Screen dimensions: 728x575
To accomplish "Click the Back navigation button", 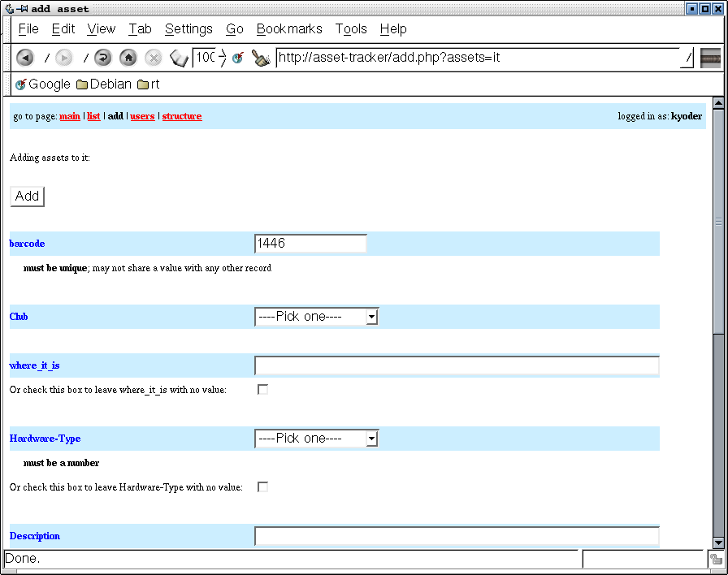I will click(x=25, y=58).
